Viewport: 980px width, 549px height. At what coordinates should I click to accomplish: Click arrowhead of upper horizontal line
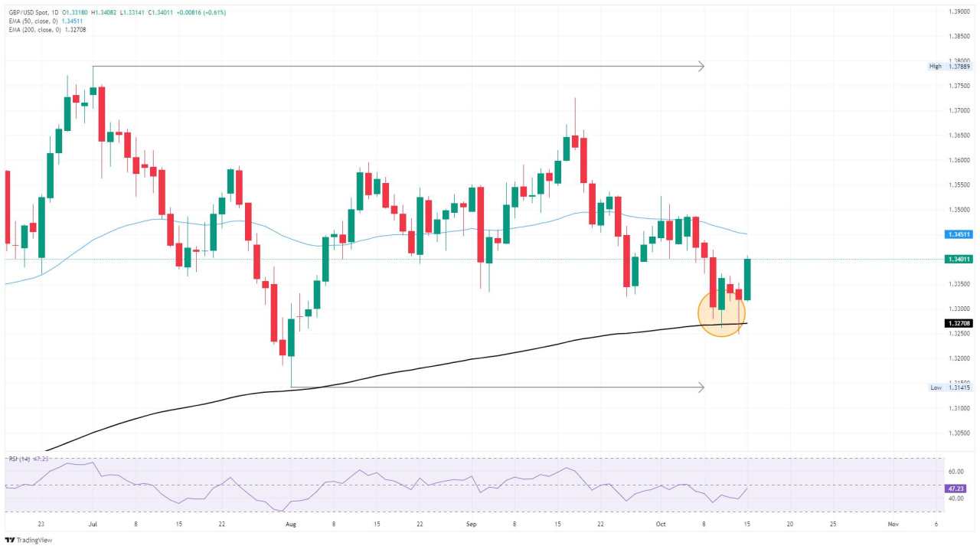point(700,67)
